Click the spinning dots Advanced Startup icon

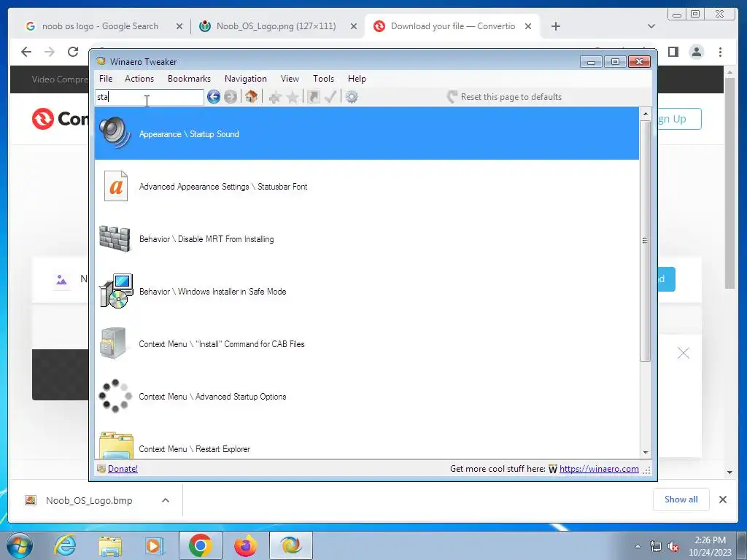click(115, 396)
